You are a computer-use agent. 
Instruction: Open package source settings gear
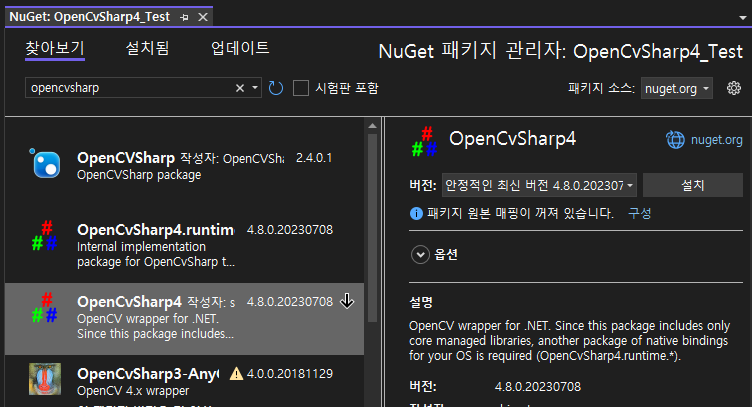pyautogui.click(x=734, y=88)
